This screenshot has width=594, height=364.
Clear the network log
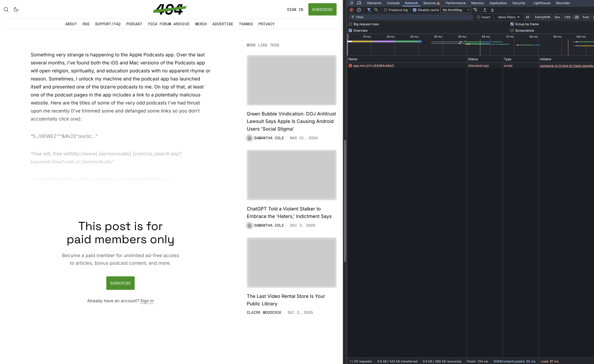[x=359, y=10]
